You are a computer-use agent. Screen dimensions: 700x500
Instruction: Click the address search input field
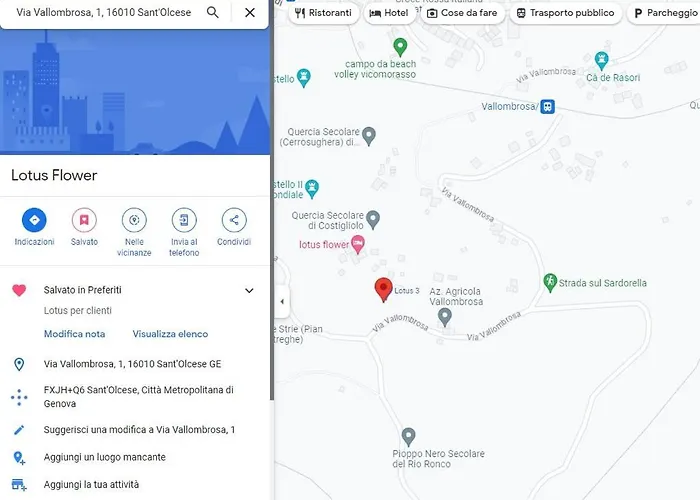click(x=103, y=13)
